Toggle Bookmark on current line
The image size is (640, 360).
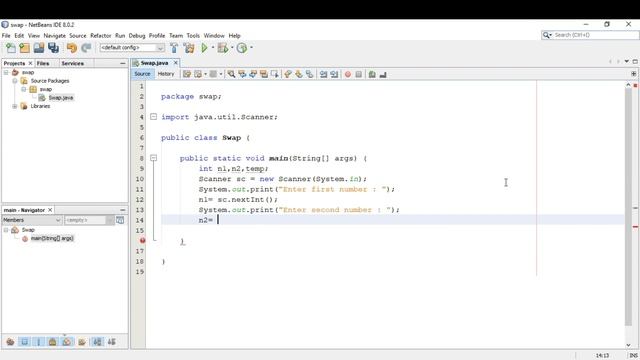[x=309, y=74]
